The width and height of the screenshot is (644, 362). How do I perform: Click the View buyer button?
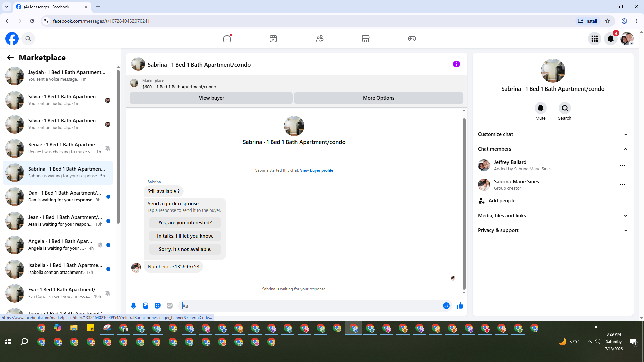211,98
